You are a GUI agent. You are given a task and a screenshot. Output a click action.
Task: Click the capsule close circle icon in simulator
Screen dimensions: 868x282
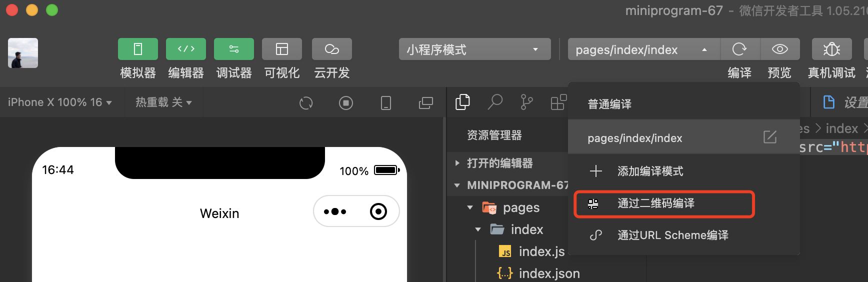coord(378,211)
